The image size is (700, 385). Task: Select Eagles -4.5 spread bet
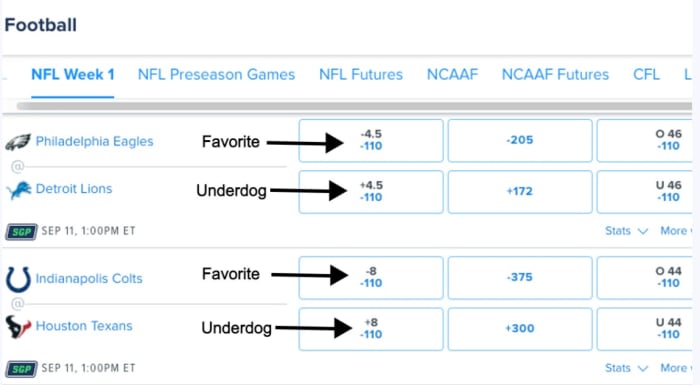point(371,140)
